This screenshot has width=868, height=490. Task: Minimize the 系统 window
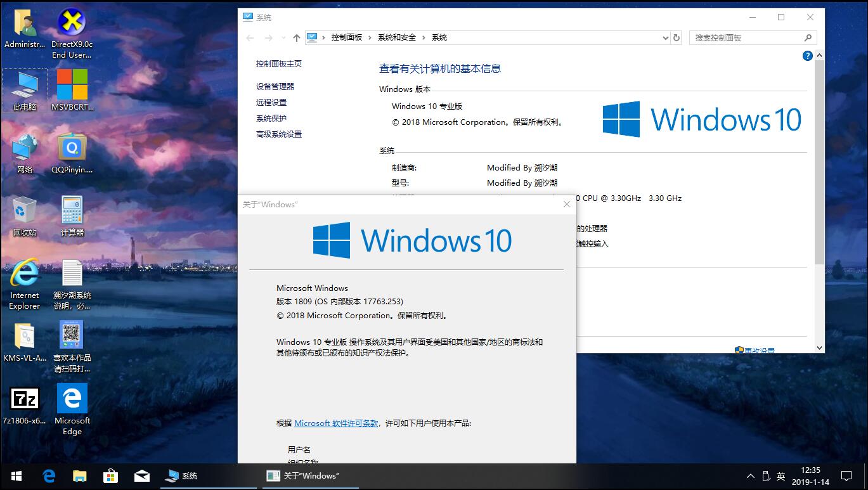(752, 18)
